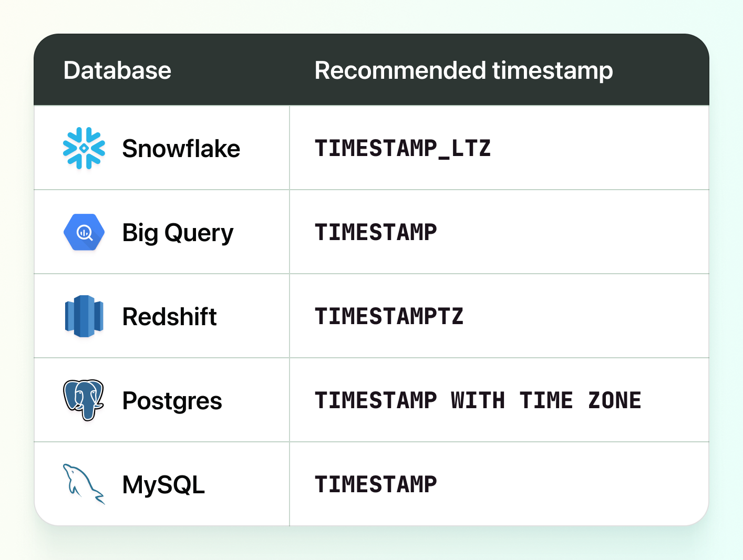This screenshot has width=743, height=560.
Task: Click the TIMESTAMP value for Big Query
Action: (x=376, y=232)
